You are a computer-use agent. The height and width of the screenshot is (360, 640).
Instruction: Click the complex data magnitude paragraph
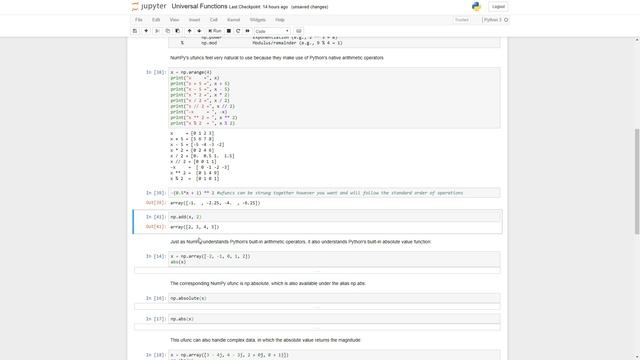[x=265, y=340]
